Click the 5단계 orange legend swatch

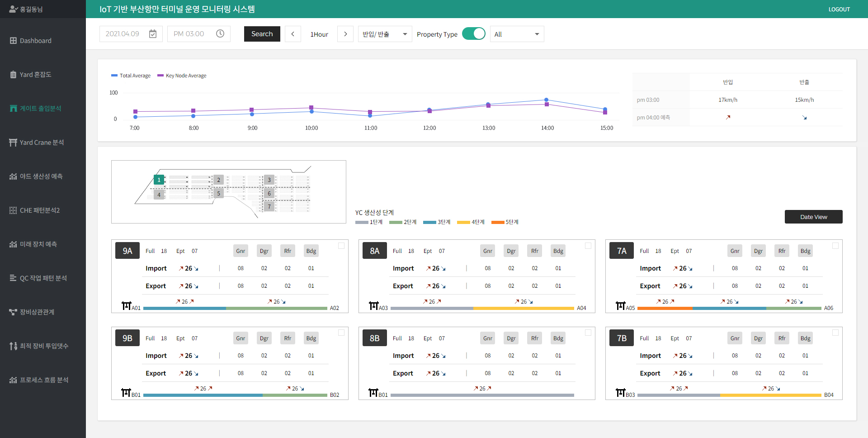point(497,222)
